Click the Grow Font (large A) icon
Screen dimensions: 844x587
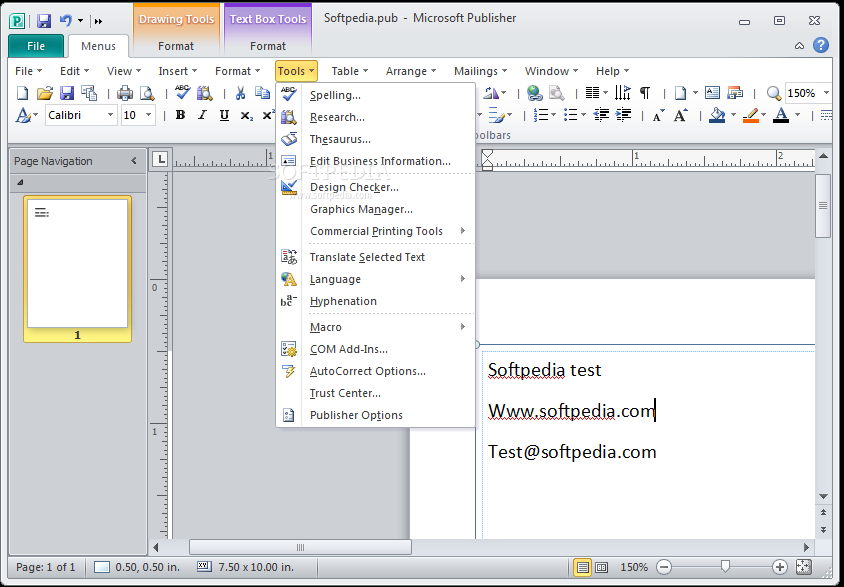(680, 115)
